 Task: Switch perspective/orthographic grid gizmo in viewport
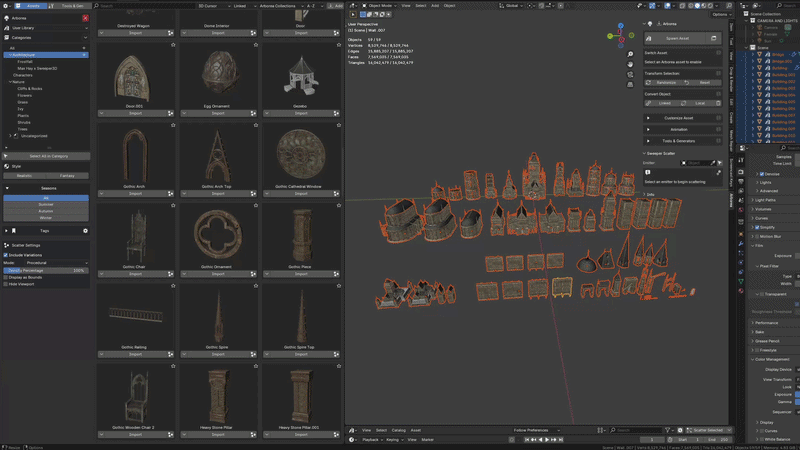click(x=630, y=85)
